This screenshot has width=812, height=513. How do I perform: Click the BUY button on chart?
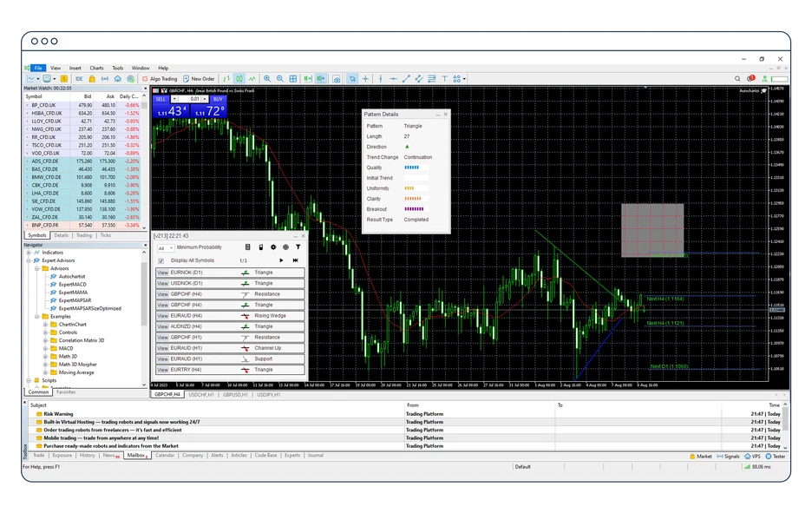coord(218,99)
